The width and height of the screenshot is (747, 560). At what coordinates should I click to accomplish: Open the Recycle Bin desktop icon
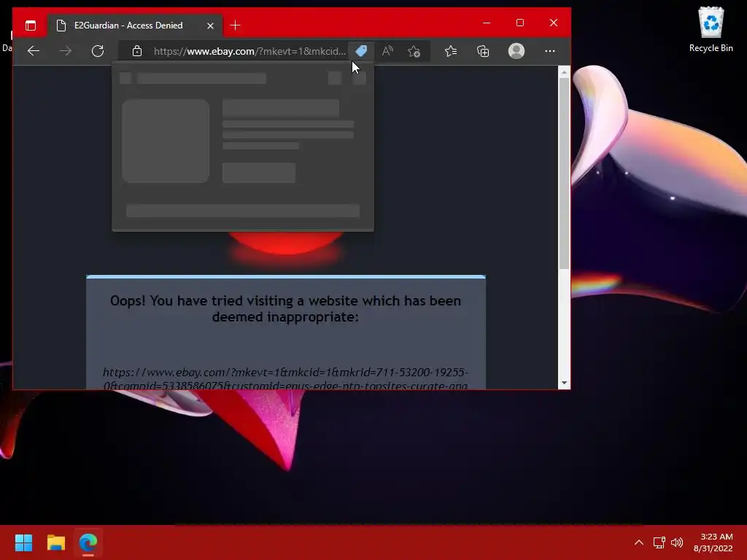click(711, 29)
